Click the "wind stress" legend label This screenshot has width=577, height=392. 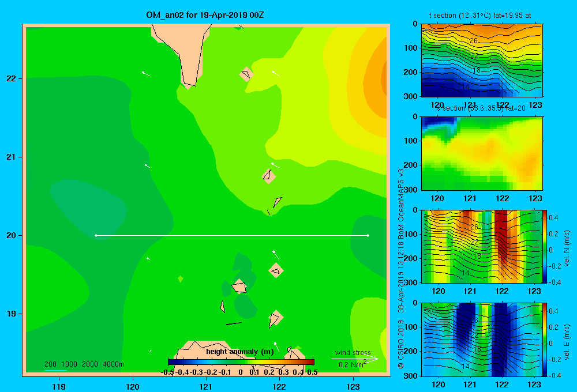(x=353, y=352)
